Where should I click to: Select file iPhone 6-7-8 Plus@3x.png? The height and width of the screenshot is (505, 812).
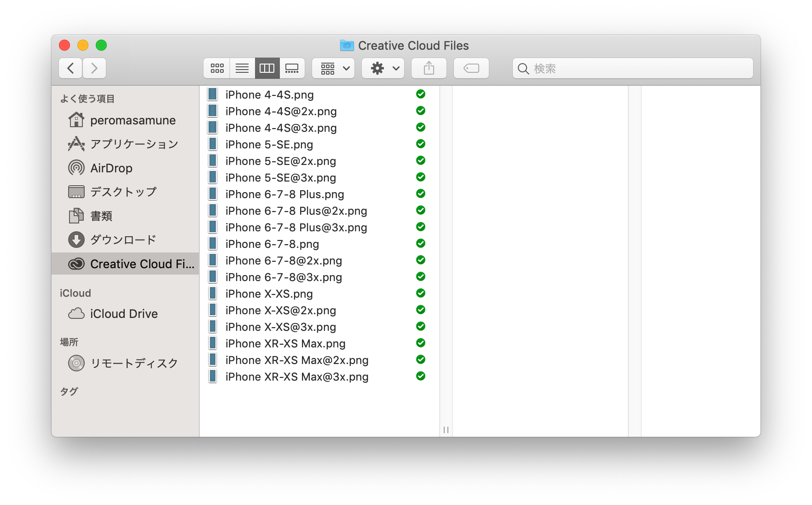320,227
